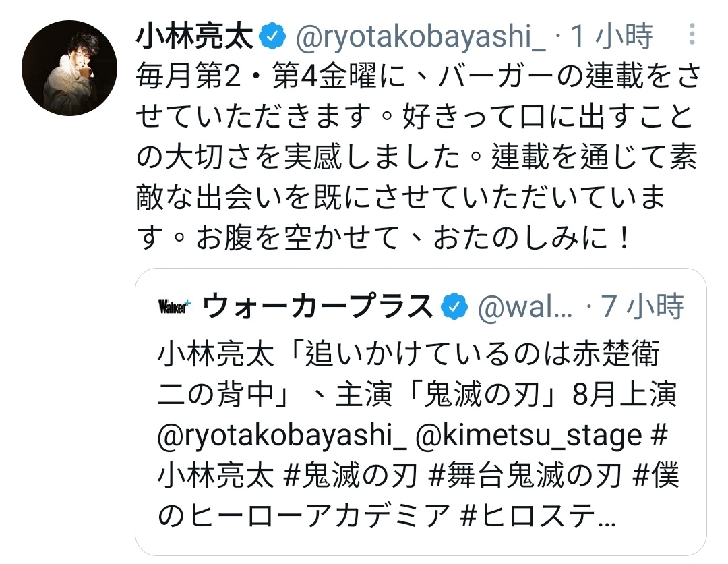Open @kimetsu_stage mention in quoted tweet
Image resolution: width=728 pixels, height=564 pixels.
coord(529,435)
